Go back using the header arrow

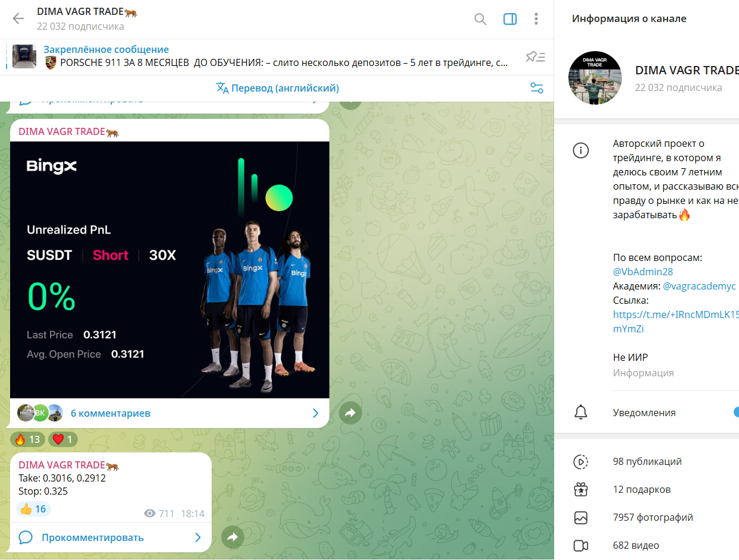tap(18, 19)
